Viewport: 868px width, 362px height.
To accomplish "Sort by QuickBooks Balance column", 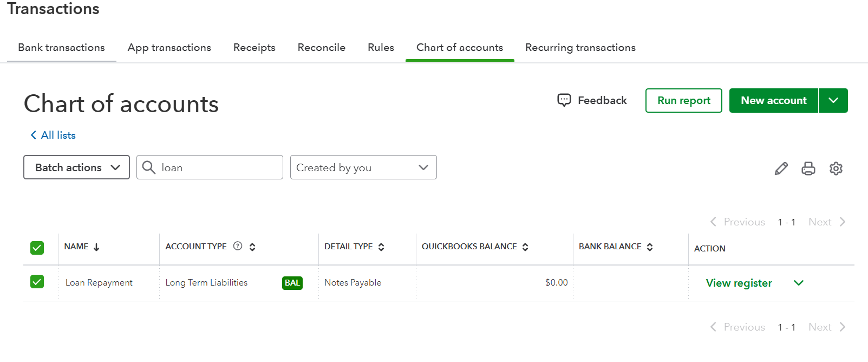I will [x=525, y=247].
